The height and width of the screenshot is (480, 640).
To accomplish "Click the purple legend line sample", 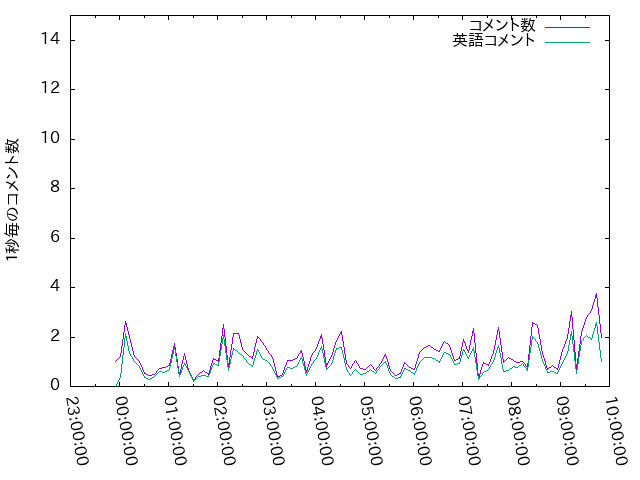I will click(x=567, y=27).
